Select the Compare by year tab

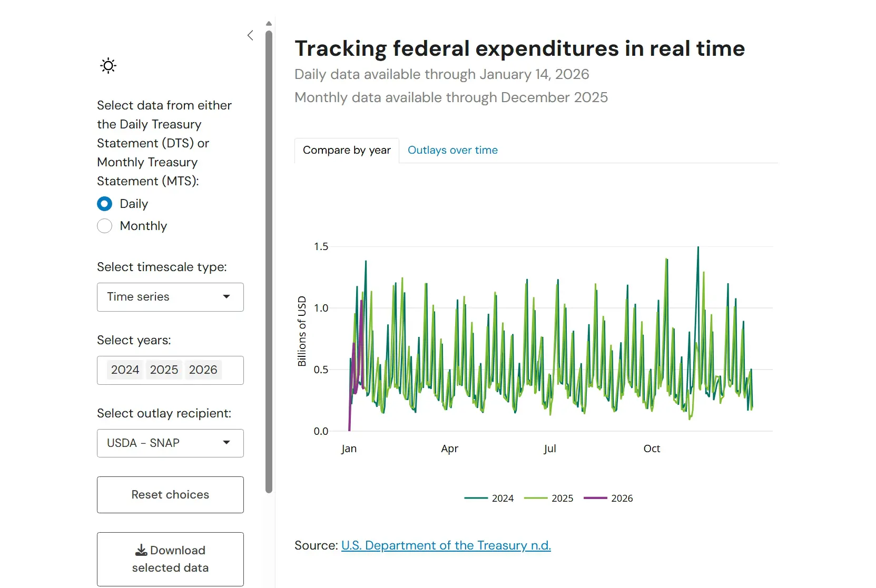tap(346, 150)
